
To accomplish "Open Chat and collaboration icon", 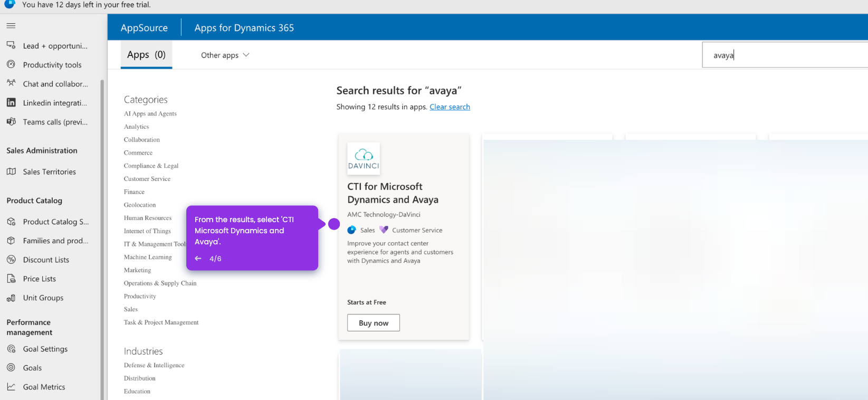I will click(x=11, y=83).
